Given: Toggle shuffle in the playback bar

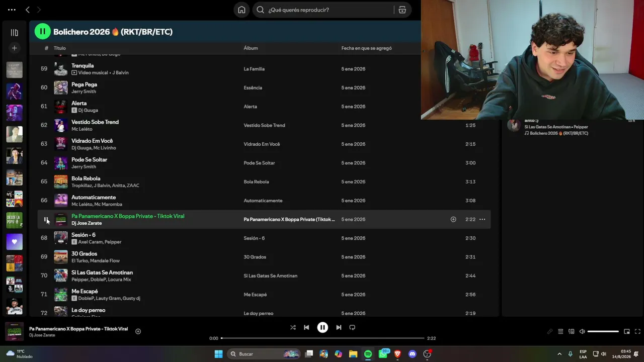Looking at the screenshot, I should pyautogui.click(x=293, y=327).
